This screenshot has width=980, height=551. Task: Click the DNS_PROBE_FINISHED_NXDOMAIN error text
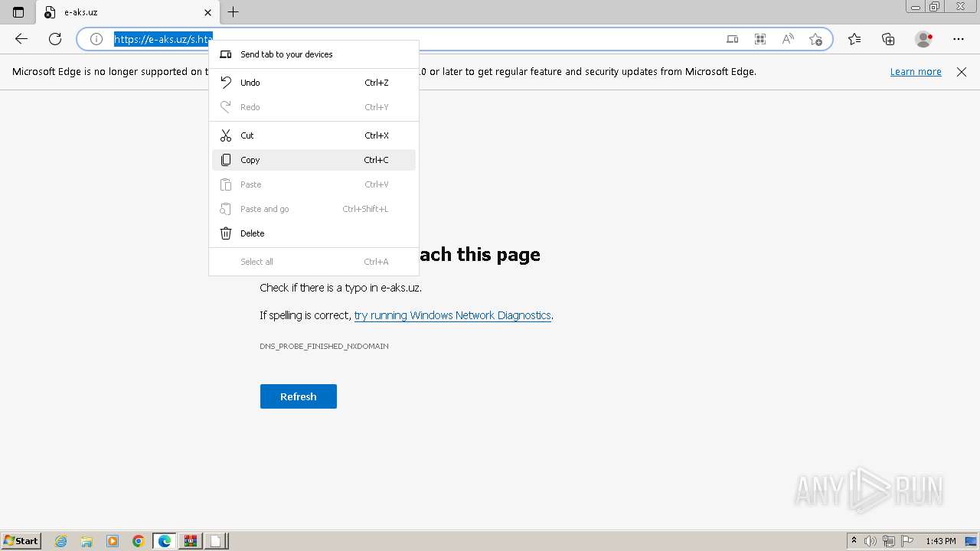tap(324, 346)
